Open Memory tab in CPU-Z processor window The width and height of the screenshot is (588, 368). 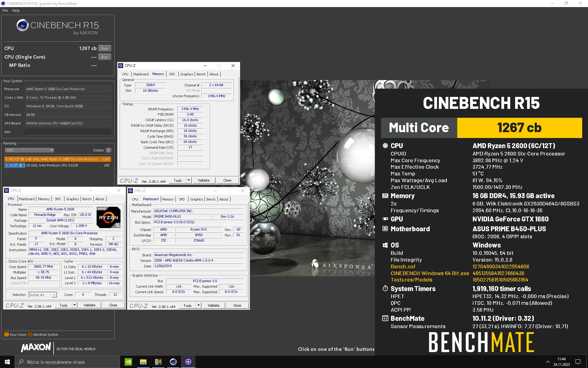pyautogui.click(x=44, y=199)
